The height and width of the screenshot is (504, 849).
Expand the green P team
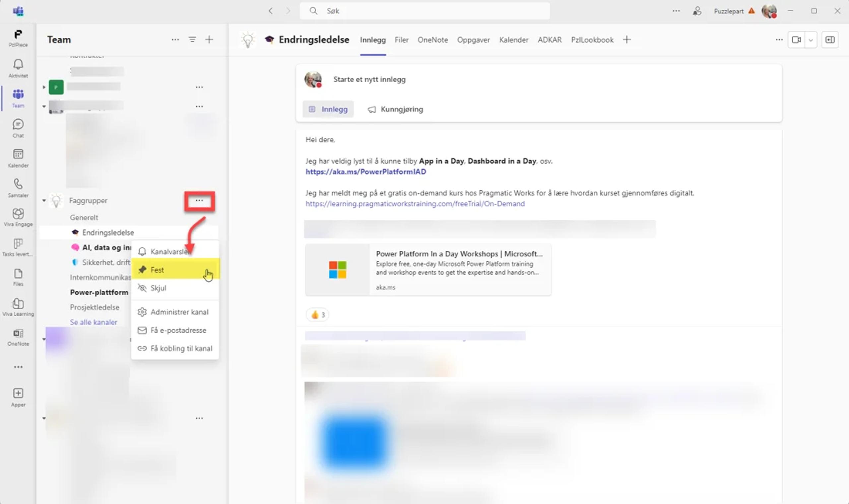tap(44, 87)
